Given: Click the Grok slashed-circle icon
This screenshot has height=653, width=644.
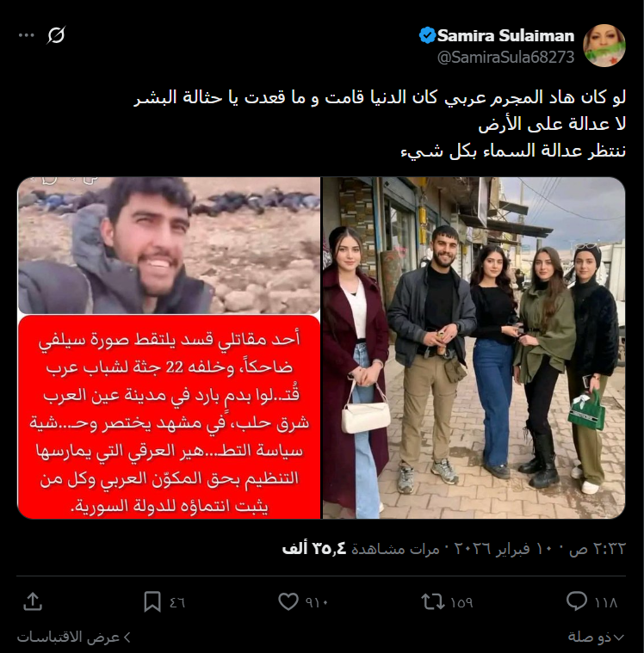Looking at the screenshot, I should [x=56, y=35].
